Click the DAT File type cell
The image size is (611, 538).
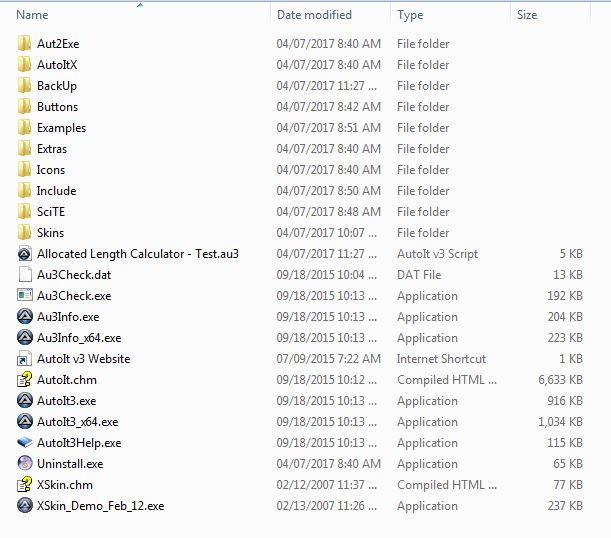419,275
